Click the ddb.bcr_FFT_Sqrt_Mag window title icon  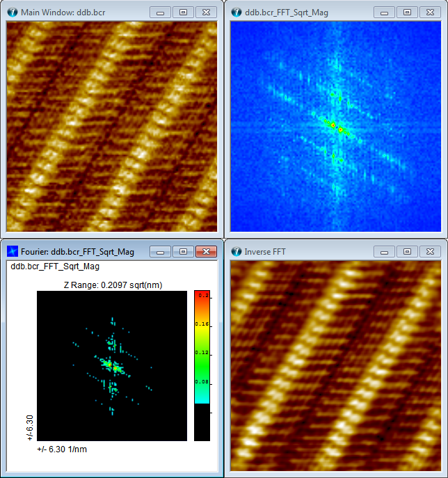(x=237, y=13)
